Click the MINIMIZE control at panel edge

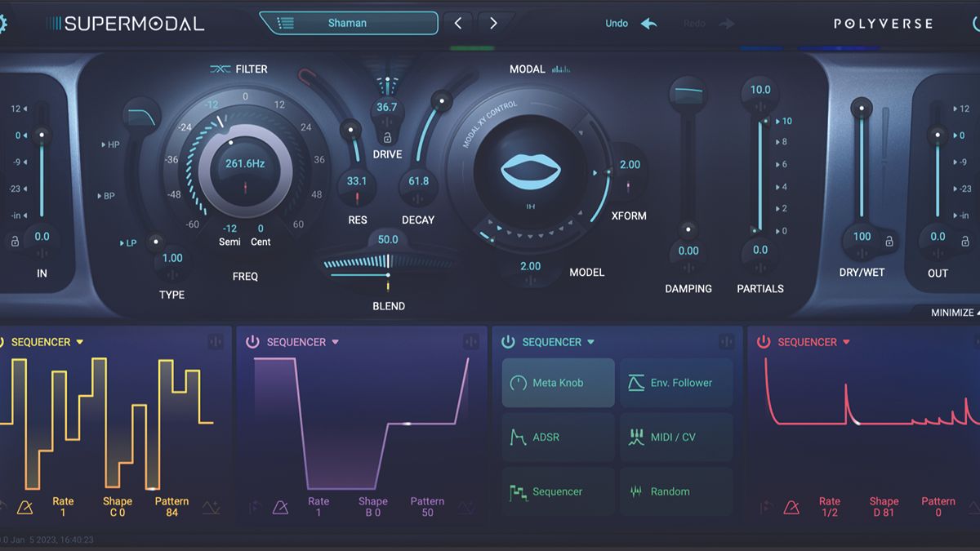(x=954, y=313)
